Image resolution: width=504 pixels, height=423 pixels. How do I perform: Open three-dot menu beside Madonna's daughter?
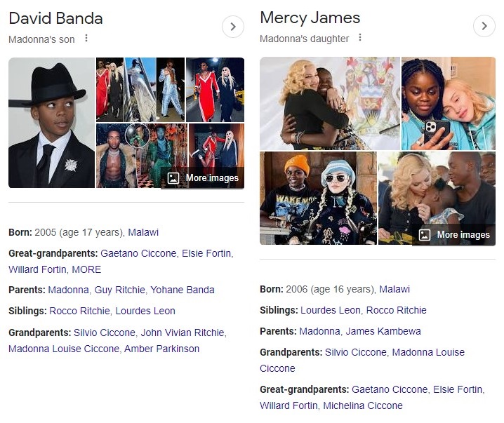(360, 38)
